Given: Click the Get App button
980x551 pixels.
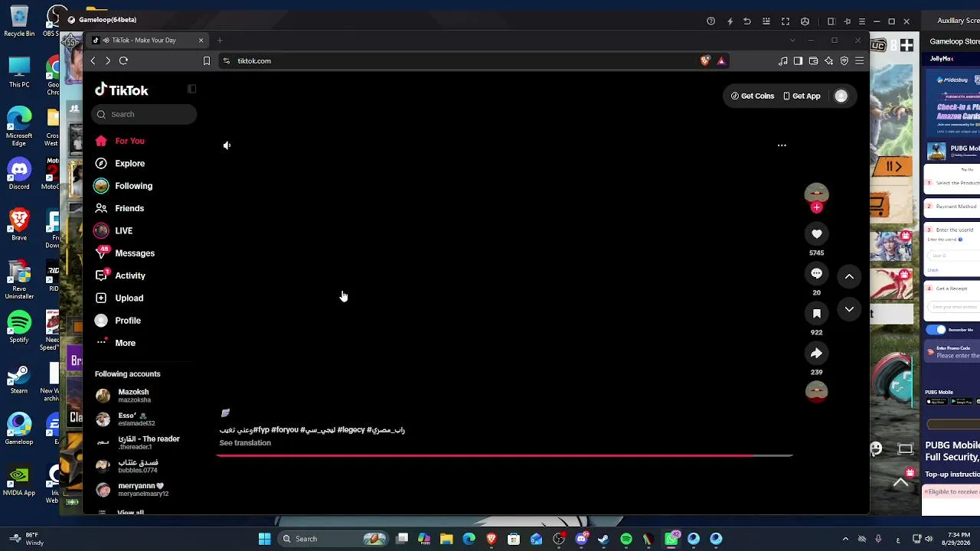Looking at the screenshot, I should point(802,96).
